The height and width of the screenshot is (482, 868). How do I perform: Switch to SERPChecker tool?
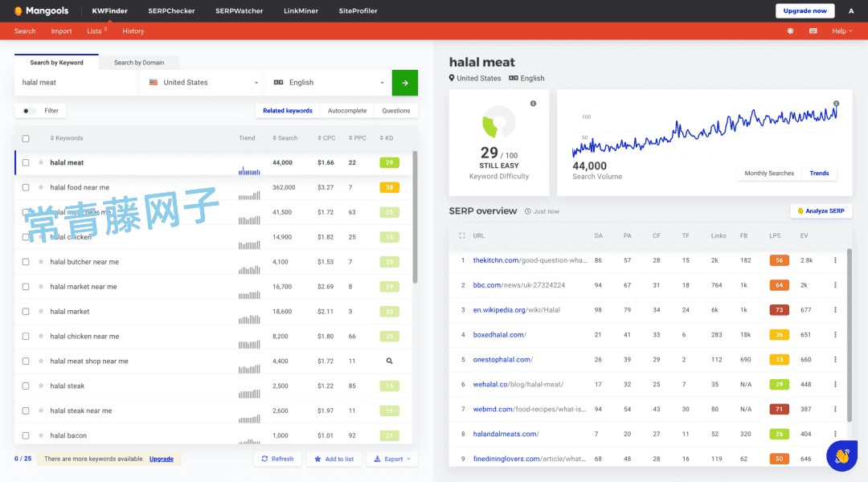[x=171, y=10]
